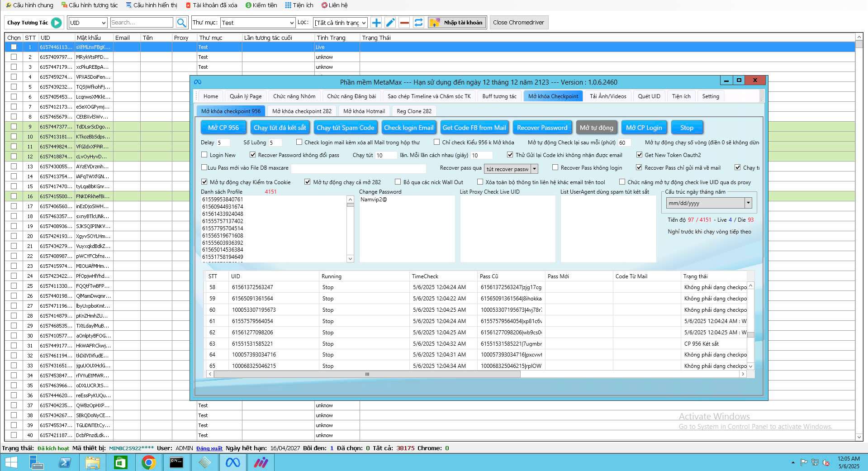Toggle Recover Pass không login checkbox
Screen dimensions: 868x471
click(x=555, y=167)
